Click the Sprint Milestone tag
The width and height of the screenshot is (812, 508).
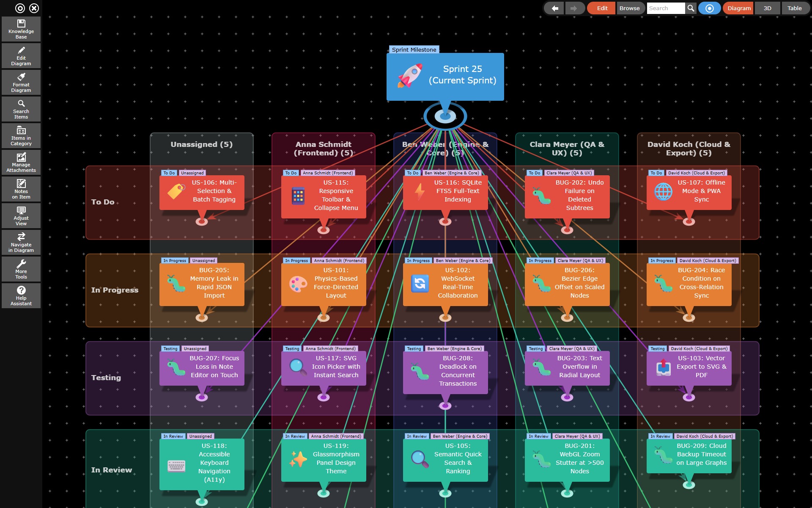(x=414, y=50)
